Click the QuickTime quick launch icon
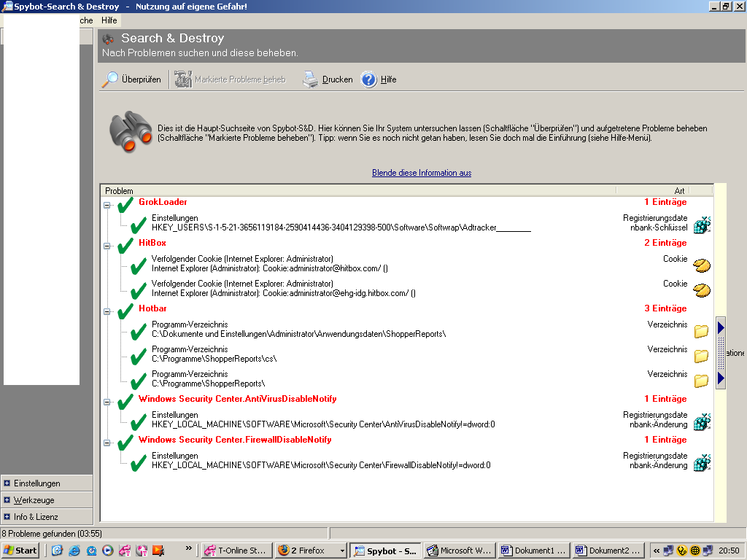Viewport: 747px width, 560px height. (x=91, y=551)
